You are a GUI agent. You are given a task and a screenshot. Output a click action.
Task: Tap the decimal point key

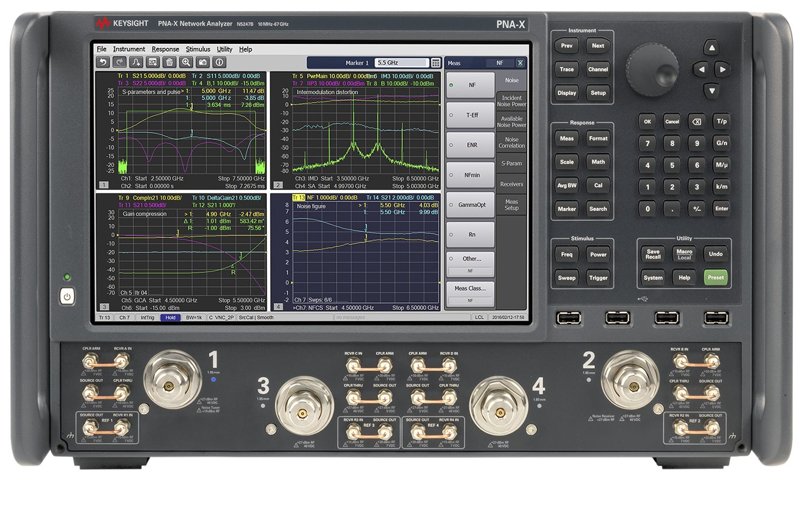(672, 209)
